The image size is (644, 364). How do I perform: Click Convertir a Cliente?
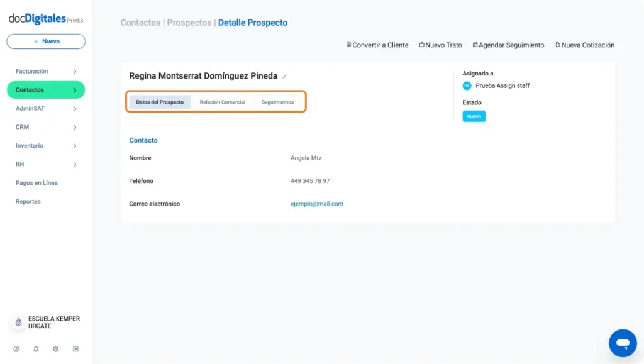[377, 45]
